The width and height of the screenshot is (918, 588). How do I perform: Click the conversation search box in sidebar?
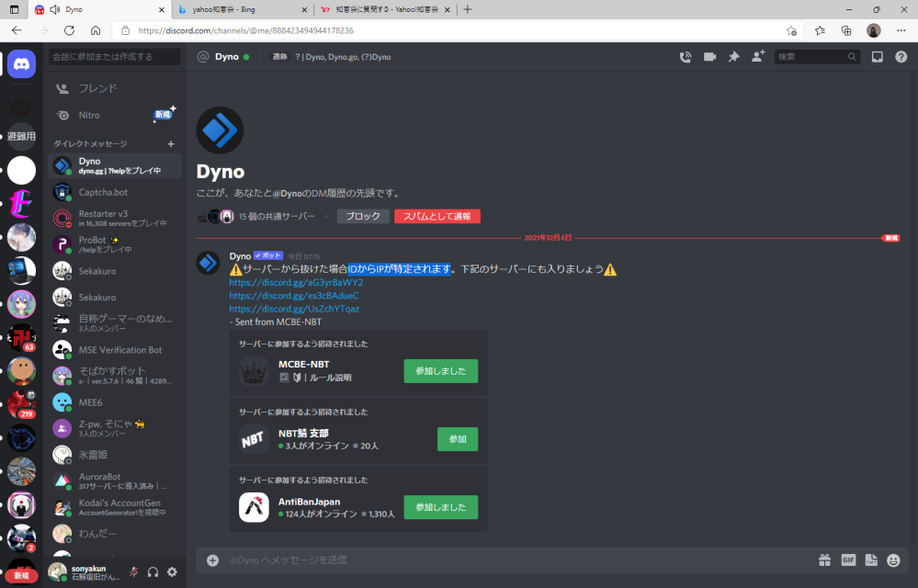115,57
